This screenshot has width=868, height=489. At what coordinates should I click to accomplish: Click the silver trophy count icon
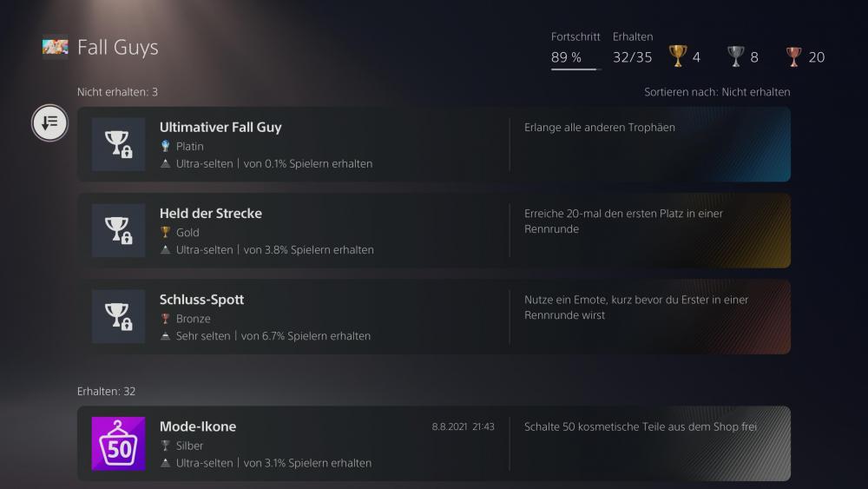pos(736,56)
